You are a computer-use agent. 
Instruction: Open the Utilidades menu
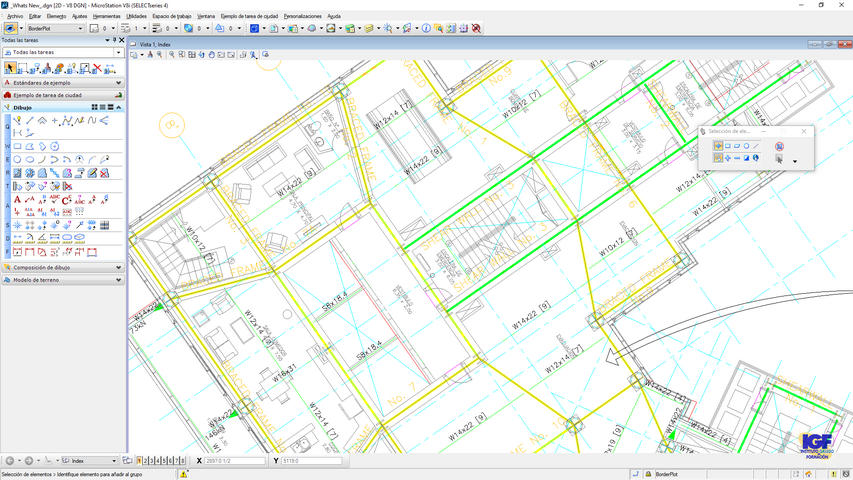click(x=137, y=16)
